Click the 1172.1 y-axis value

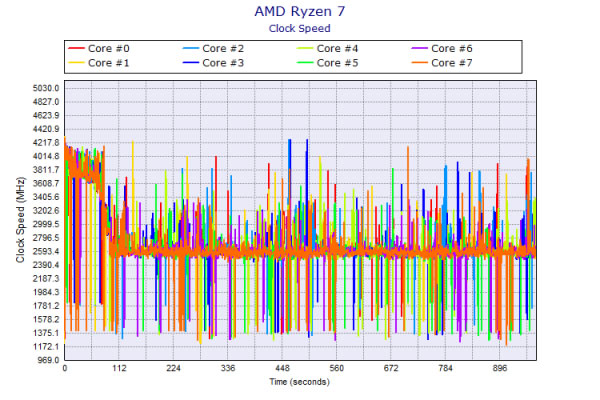point(46,346)
